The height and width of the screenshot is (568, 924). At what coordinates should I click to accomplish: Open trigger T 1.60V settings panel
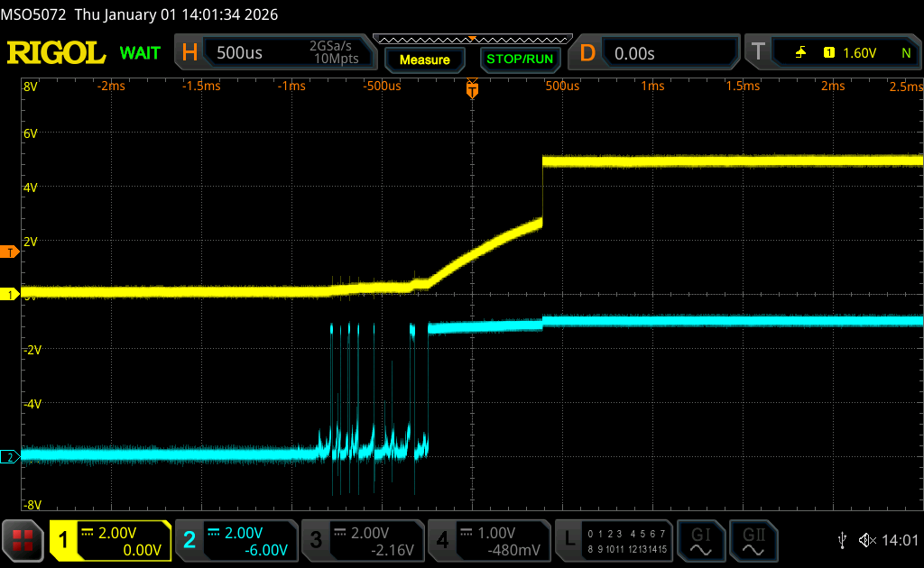[832, 53]
